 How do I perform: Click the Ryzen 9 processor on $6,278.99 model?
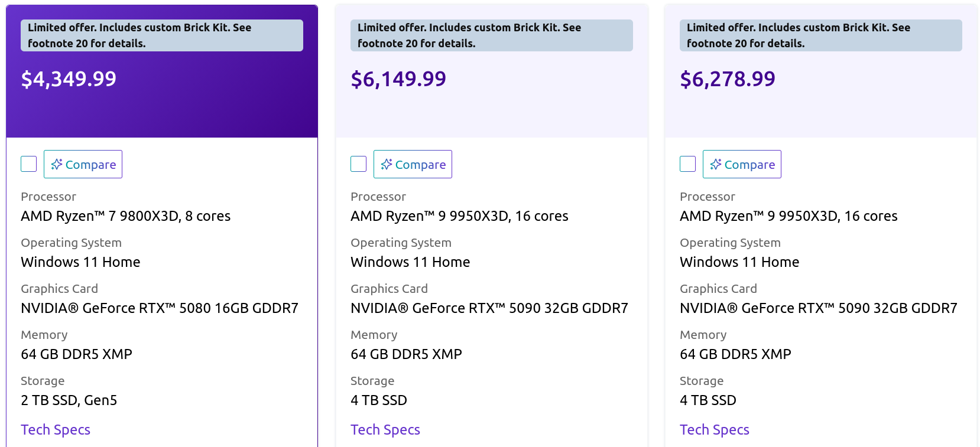point(788,216)
